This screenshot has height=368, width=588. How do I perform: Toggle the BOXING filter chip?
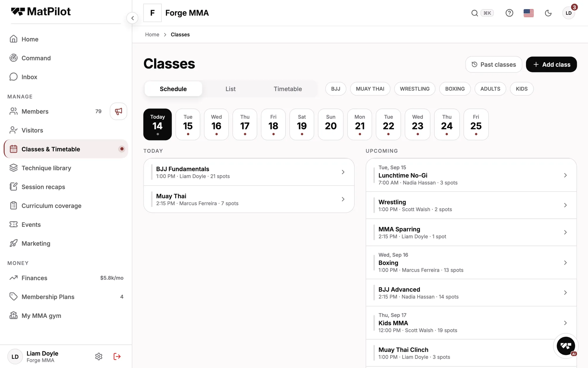(455, 89)
